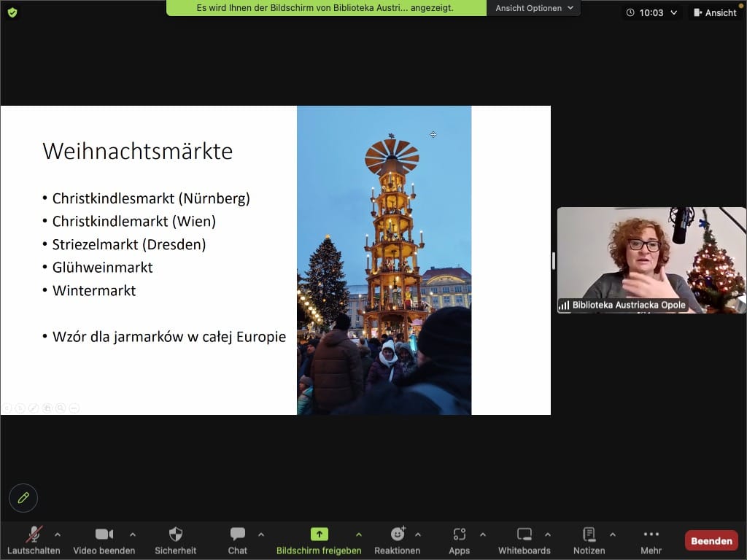Click the panel divider handle beside the video

click(554, 260)
